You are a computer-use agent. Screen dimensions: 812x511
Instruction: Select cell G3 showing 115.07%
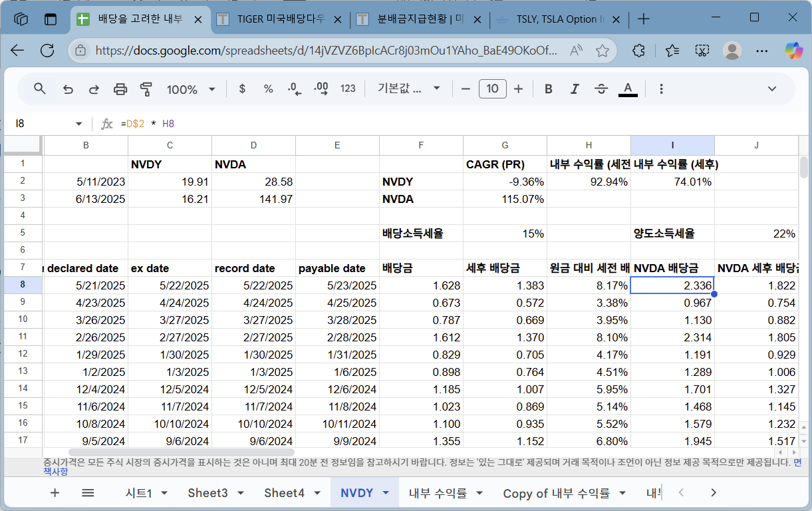(505, 199)
